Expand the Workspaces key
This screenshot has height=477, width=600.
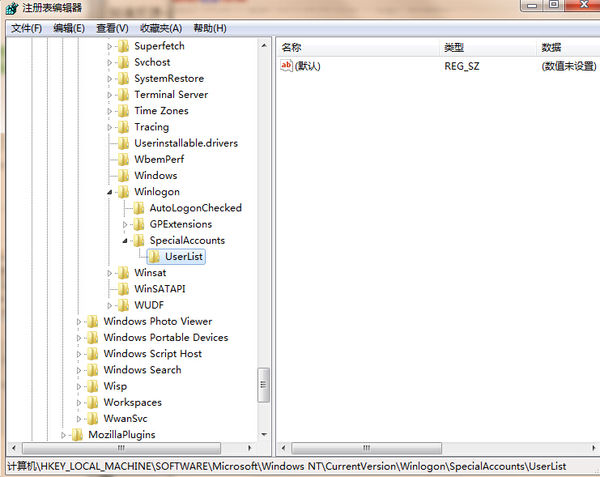point(79,403)
